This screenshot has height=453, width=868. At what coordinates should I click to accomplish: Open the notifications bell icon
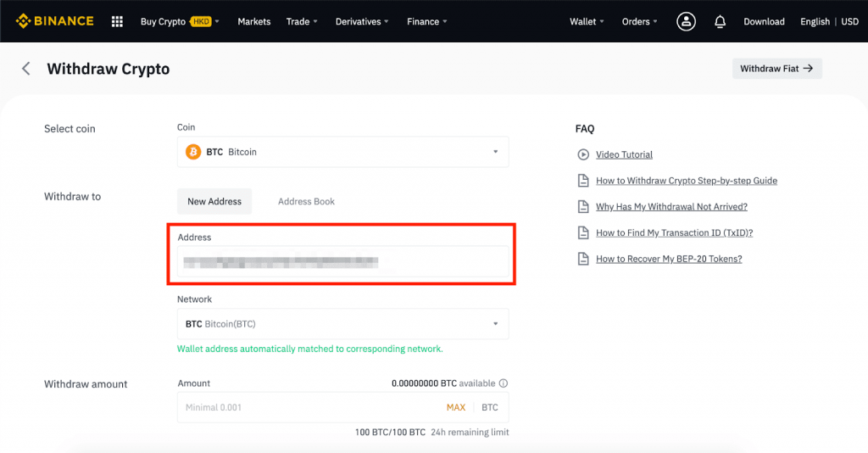pos(720,21)
